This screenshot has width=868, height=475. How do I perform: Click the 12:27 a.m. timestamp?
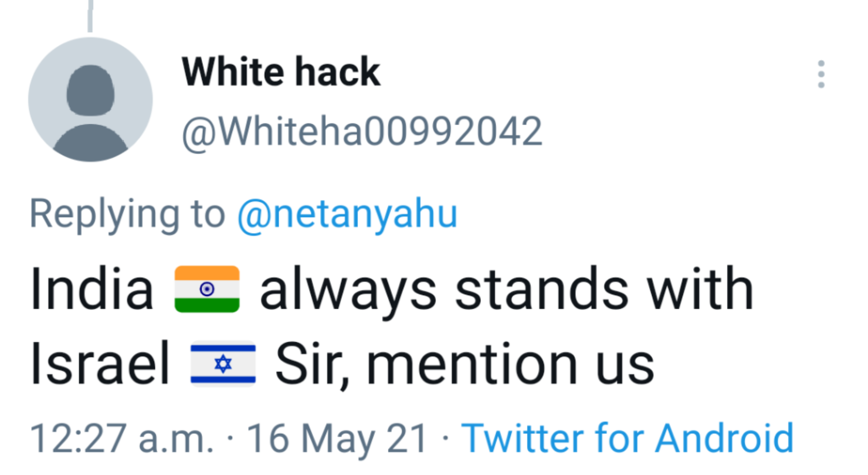[122, 438]
